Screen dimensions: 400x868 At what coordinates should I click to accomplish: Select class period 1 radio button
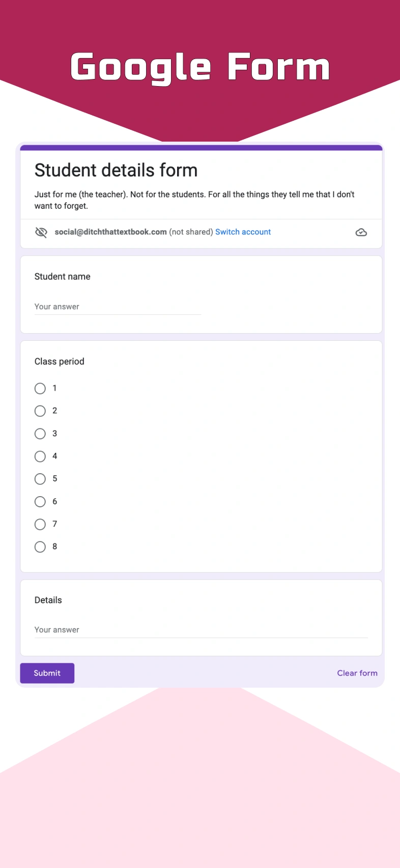tap(40, 389)
